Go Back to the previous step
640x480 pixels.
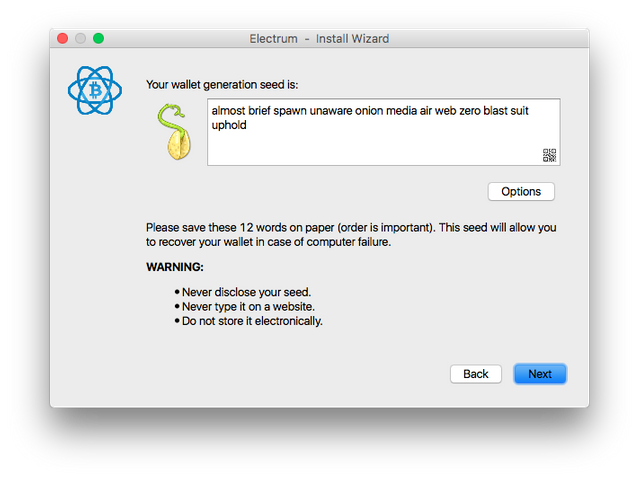pos(476,374)
